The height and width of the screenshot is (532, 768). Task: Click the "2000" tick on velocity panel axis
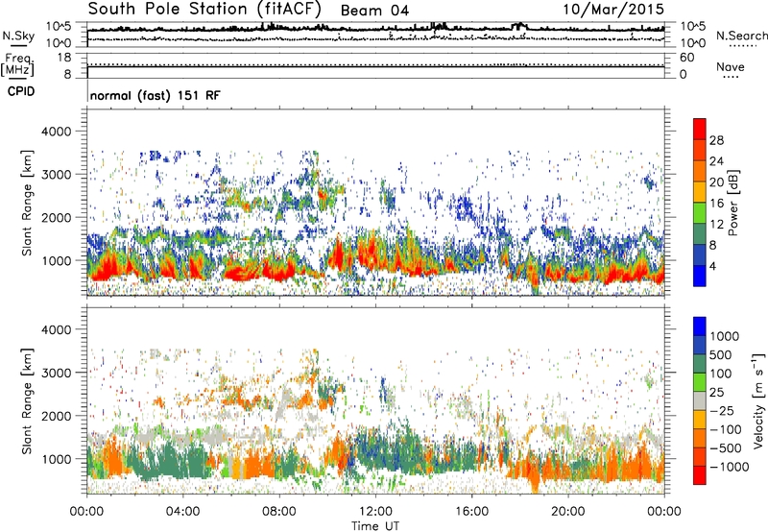tap(56, 416)
